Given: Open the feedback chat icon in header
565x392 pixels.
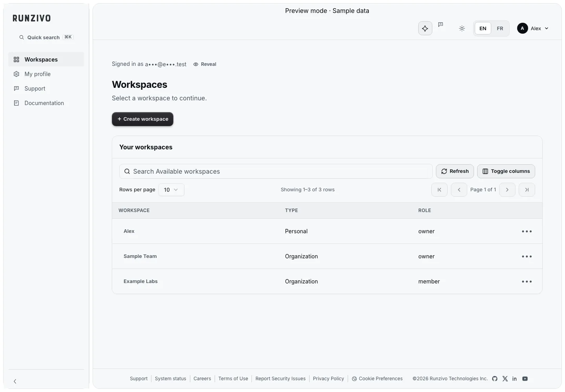Looking at the screenshot, I should click(x=441, y=24).
